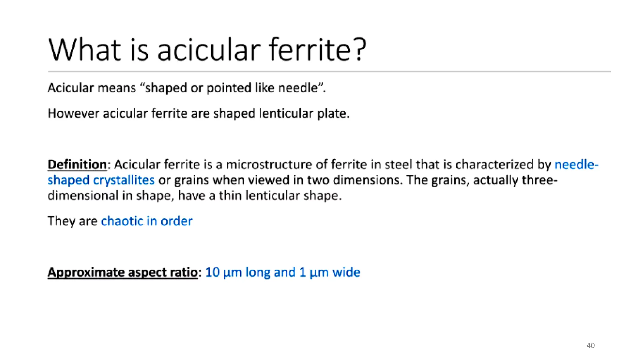Viewport: 644px width, 362px height.
Task: Click the blue "10 µm long" text
Action: click(x=238, y=272)
